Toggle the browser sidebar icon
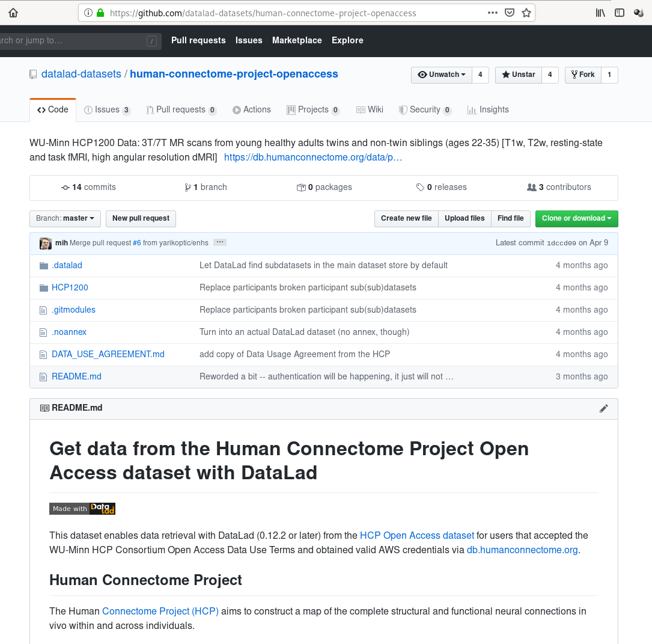This screenshot has height=644, width=652. (x=619, y=13)
